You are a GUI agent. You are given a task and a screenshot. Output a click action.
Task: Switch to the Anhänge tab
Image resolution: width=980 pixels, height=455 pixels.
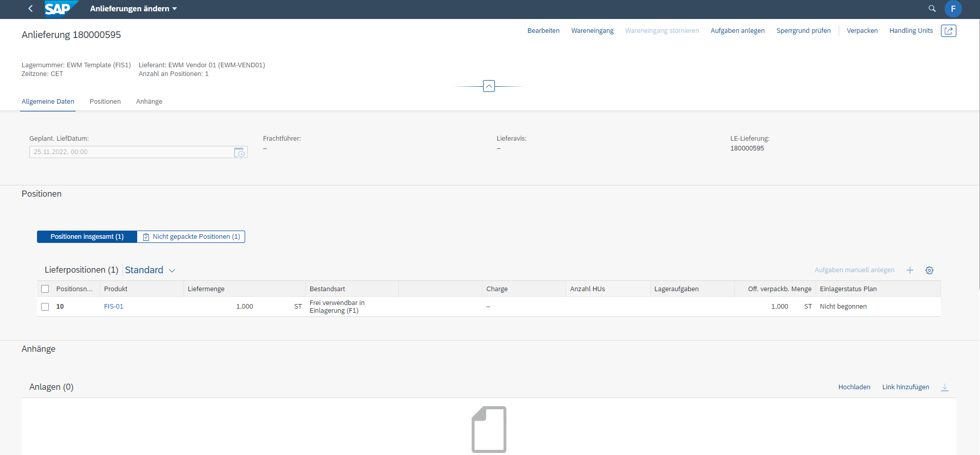click(149, 102)
